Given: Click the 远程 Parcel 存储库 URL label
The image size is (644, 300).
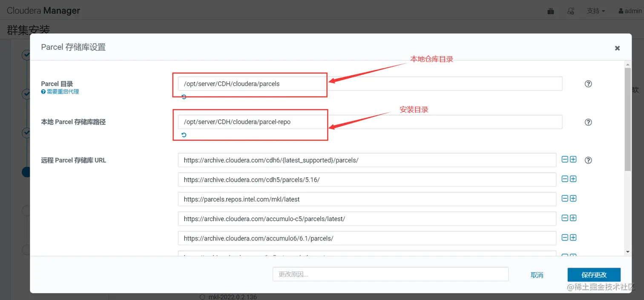Looking at the screenshot, I should [73, 160].
